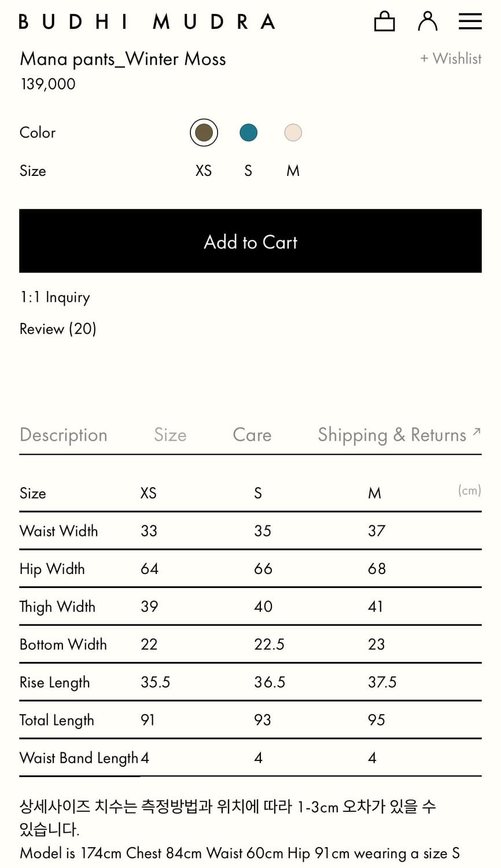The width and height of the screenshot is (501, 868).
Task: Select size XS option
Action: pos(204,171)
